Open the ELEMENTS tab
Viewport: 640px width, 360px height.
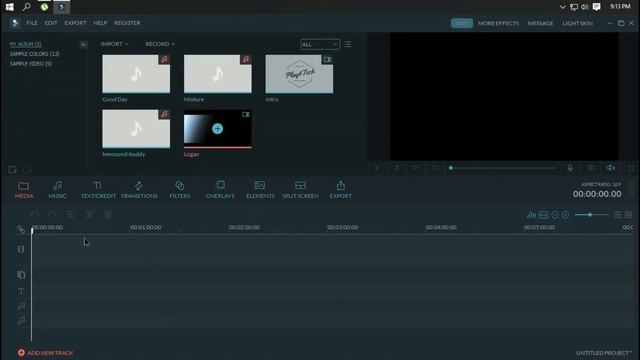tap(260, 190)
